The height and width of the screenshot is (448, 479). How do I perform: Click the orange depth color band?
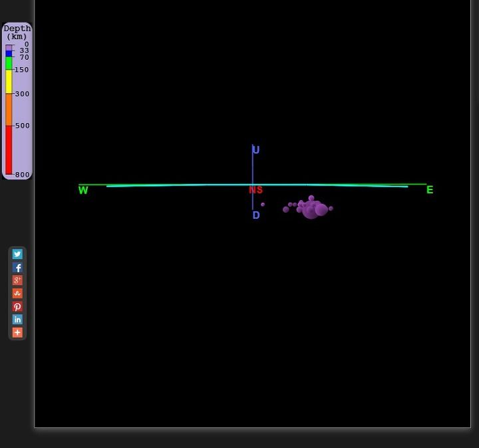9,110
